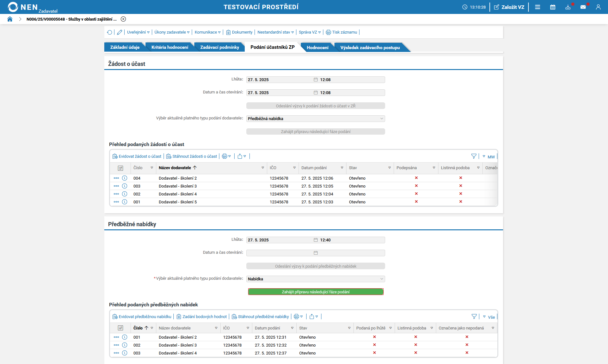The height and width of the screenshot is (364, 608).
Task: Open the Nabídka submission type dropdown
Action: 315,279
